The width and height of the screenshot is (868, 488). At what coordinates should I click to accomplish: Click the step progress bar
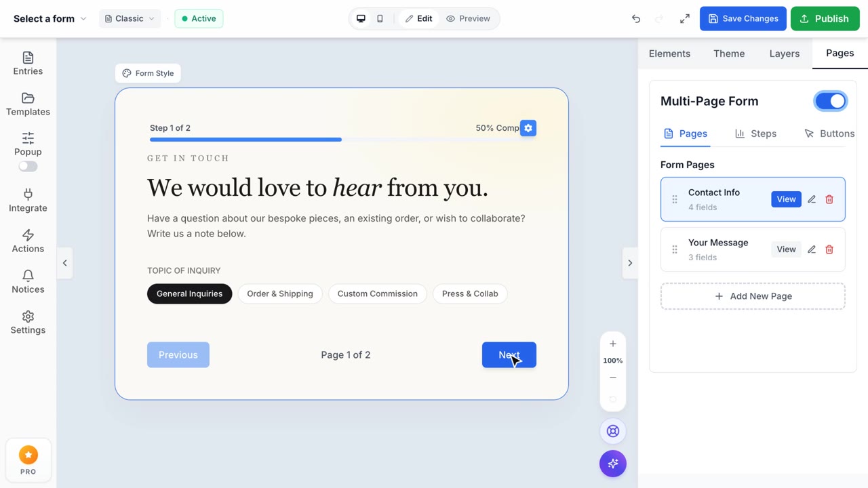(x=343, y=140)
